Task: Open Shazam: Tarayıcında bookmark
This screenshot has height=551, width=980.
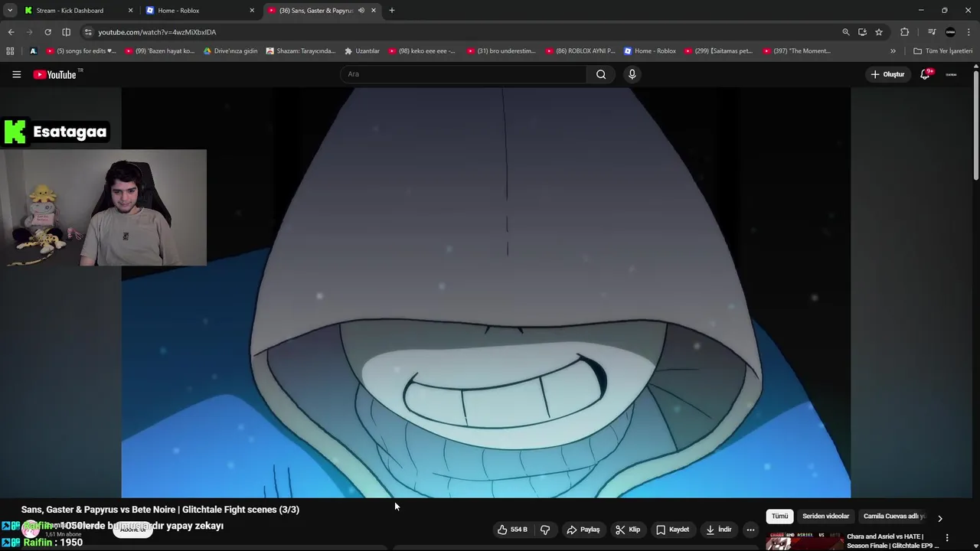Action: pos(300,51)
